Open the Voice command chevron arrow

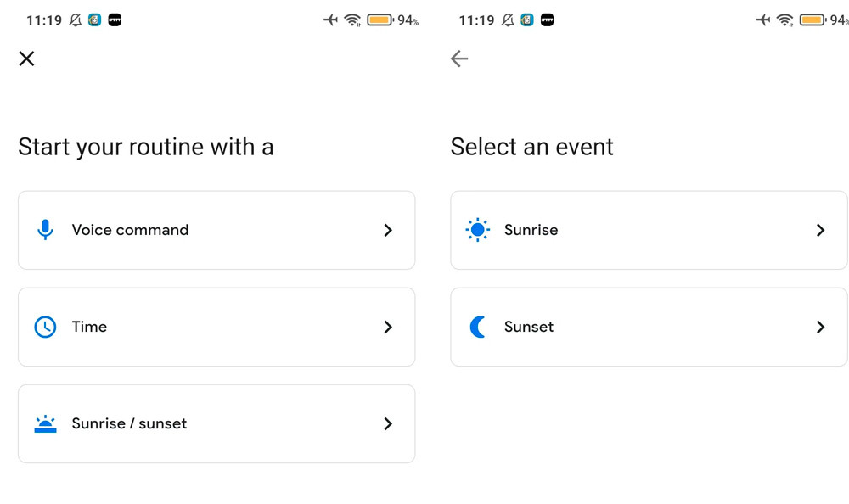coord(388,230)
